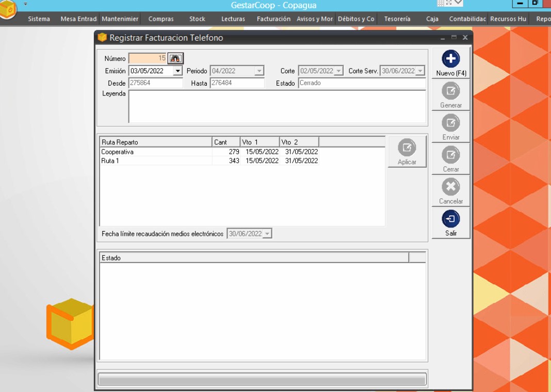
Task: Open the Tesorería menu
Action: pos(397,19)
